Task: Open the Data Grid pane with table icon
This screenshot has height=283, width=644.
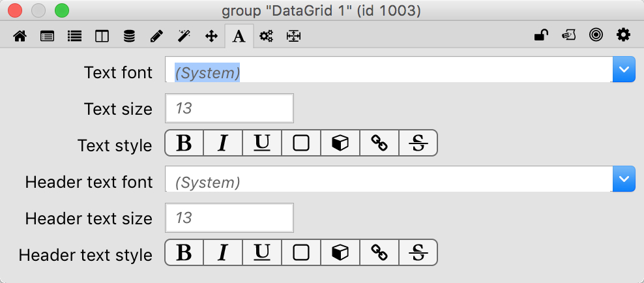Action: pyautogui.click(x=47, y=36)
